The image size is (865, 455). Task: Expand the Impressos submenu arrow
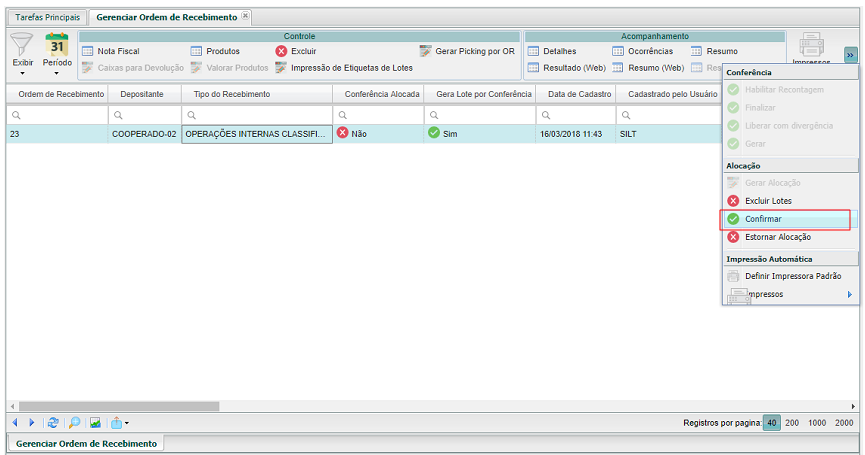pyautogui.click(x=850, y=295)
